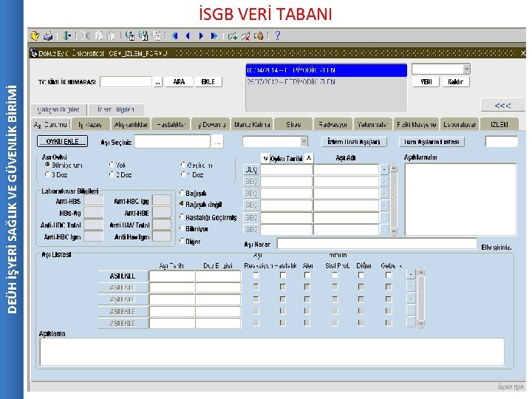Click the YENİ button
This screenshot has width=532, height=399.
pos(426,82)
